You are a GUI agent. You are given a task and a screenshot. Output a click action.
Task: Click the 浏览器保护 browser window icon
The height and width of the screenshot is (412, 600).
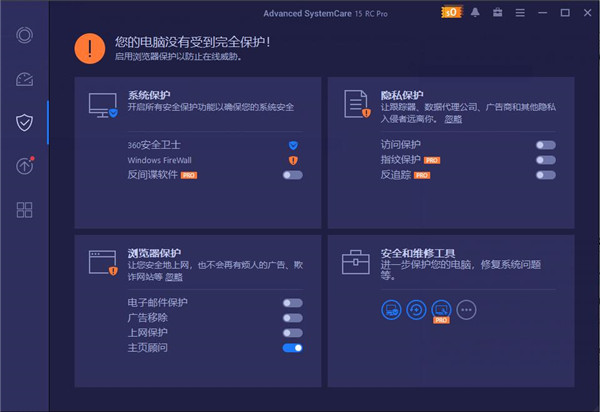pos(103,263)
